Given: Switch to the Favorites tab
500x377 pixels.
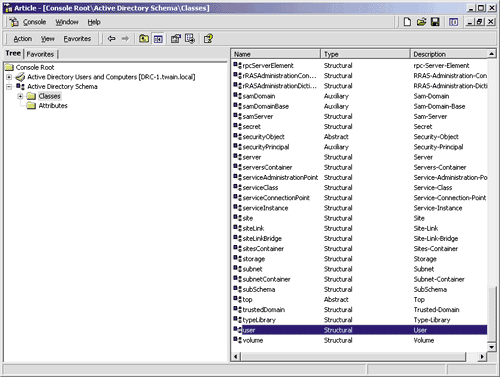Looking at the screenshot, I should click(40, 54).
